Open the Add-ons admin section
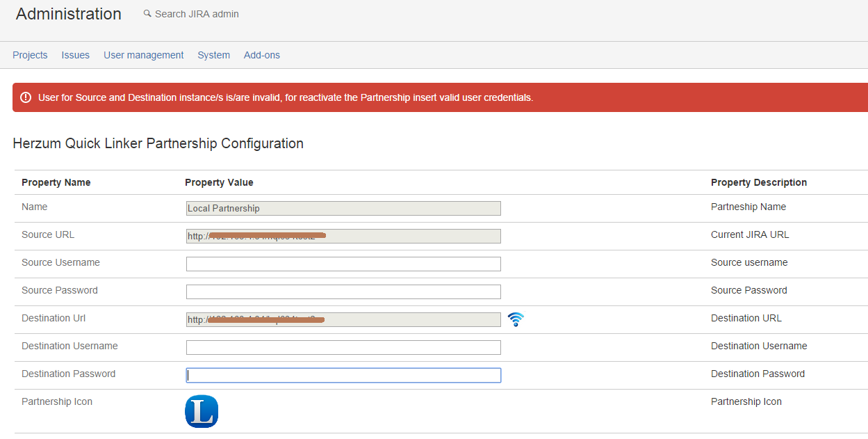 (x=261, y=55)
